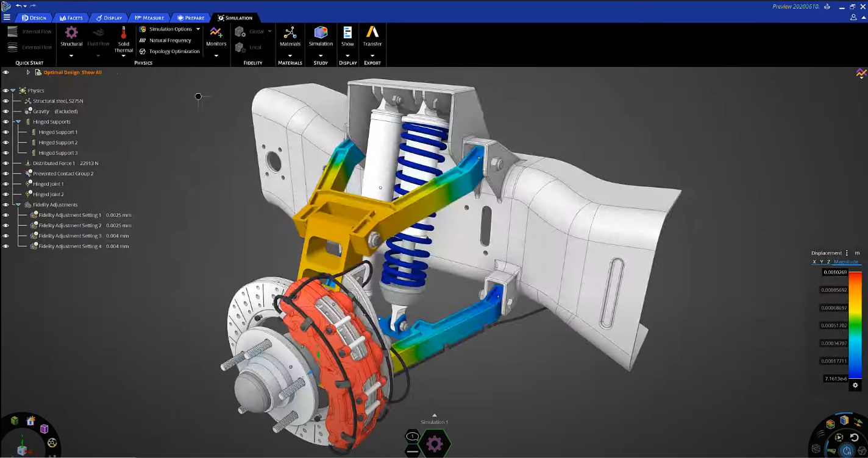868x458 pixels.
Task: Click the home view icon
Action: (x=30, y=421)
